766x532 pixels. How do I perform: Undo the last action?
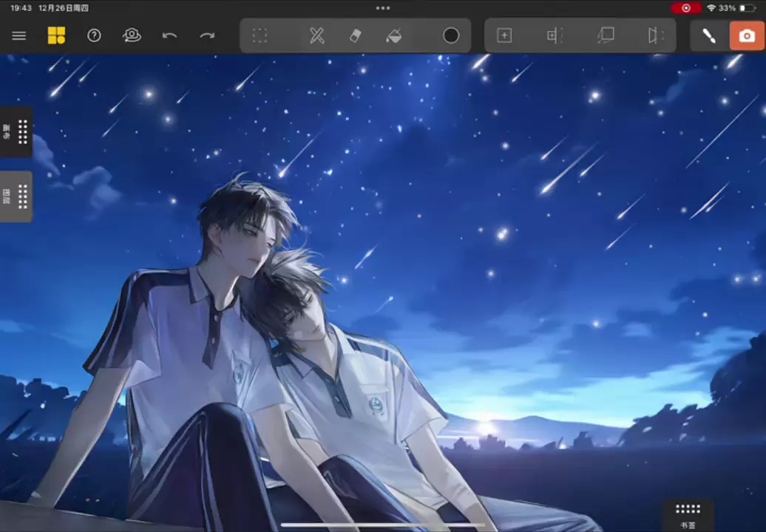pyautogui.click(x=169, y=35)
